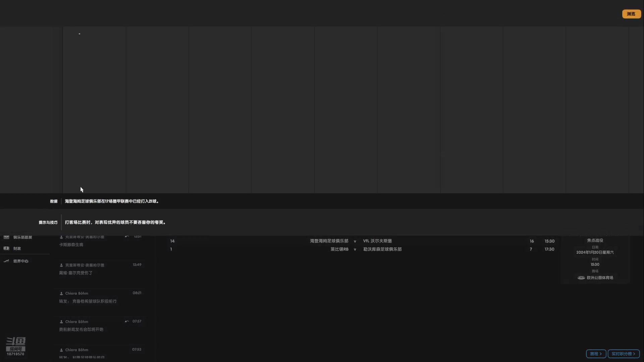Image resolution: width=644 pixels, height=362 pixels.
Task: Open 培养中心 in the sidebar
Action: tap(21, 261)
